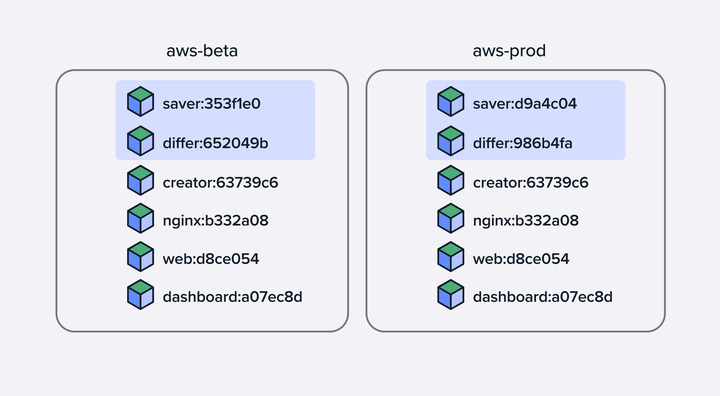Screen dimensions: 720x396
Task: Click the nginx:b332a08 label under aws-prod
Action: point(526,221)
